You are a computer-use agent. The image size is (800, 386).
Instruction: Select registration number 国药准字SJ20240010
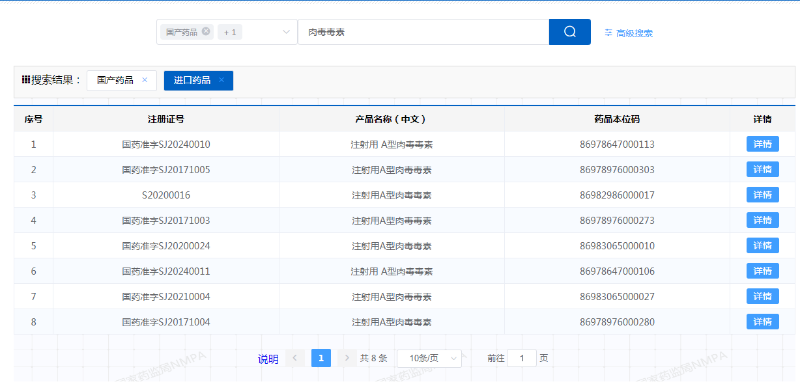click(166, 144)
